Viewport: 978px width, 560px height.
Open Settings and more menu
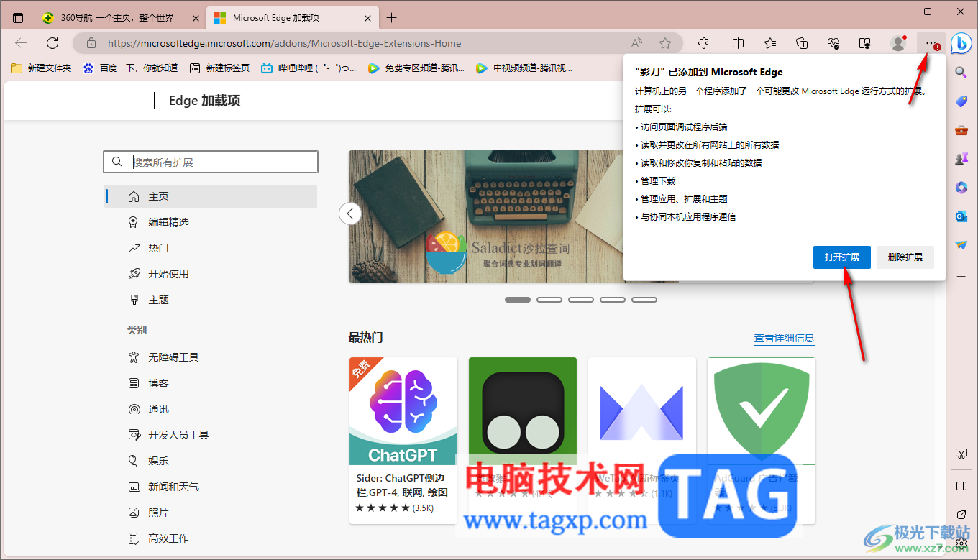931,43
